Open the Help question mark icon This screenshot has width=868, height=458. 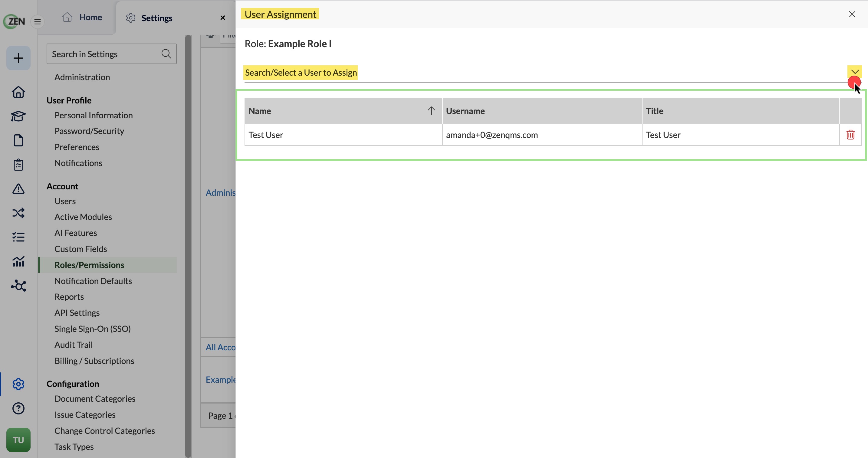coord(18,408)
